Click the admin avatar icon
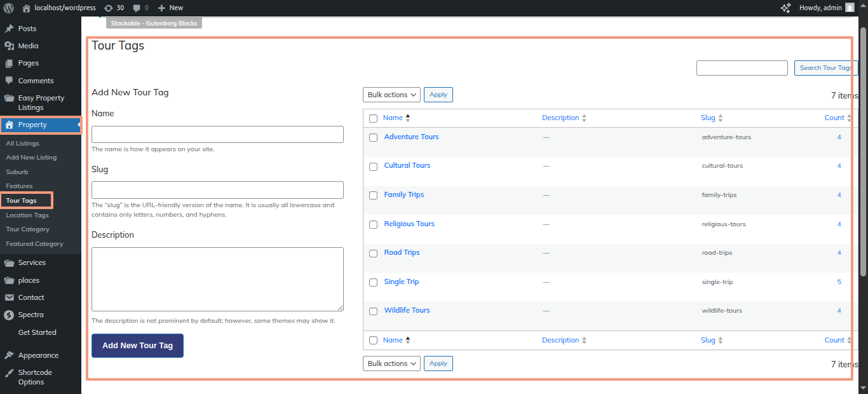Viewport: 868px width, 394px height. [x=850, y=8]
